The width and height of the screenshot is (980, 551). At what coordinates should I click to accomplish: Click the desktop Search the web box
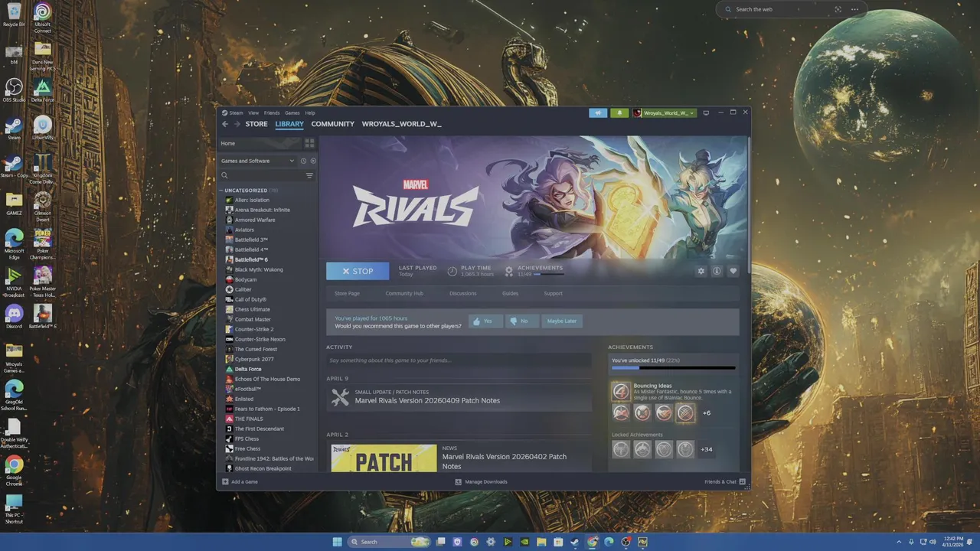click(792, 9)
